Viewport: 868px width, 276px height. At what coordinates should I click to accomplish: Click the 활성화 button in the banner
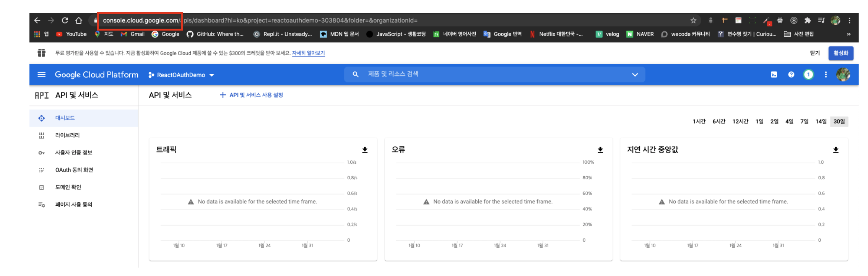[x=841, y=53]
